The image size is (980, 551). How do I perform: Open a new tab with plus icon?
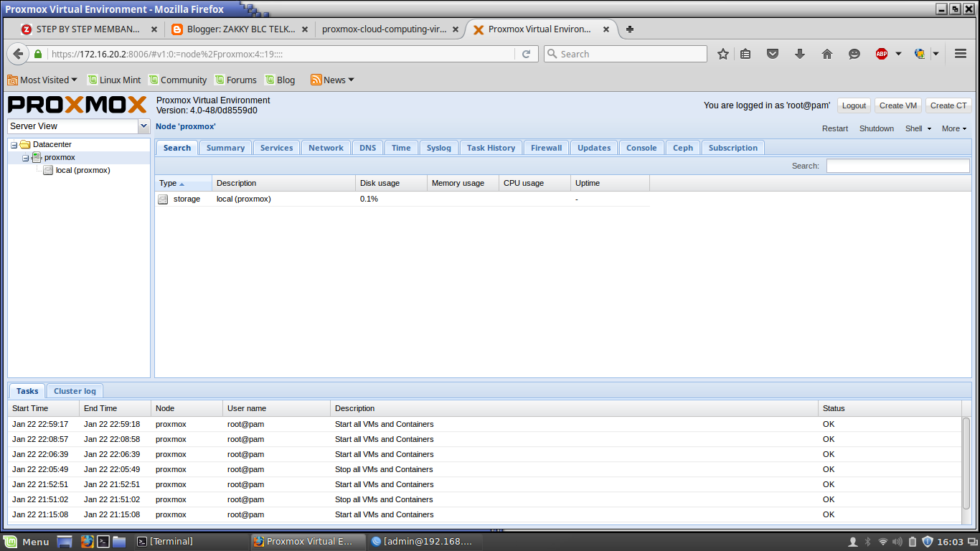point(630,29)
